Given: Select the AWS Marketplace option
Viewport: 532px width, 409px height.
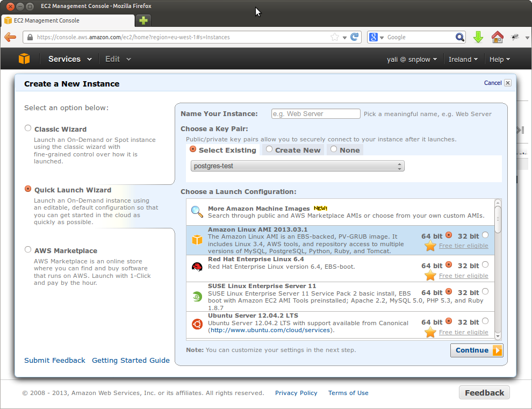Looking at the screenshot, I should pyautogui.click(x=28, y=250).
